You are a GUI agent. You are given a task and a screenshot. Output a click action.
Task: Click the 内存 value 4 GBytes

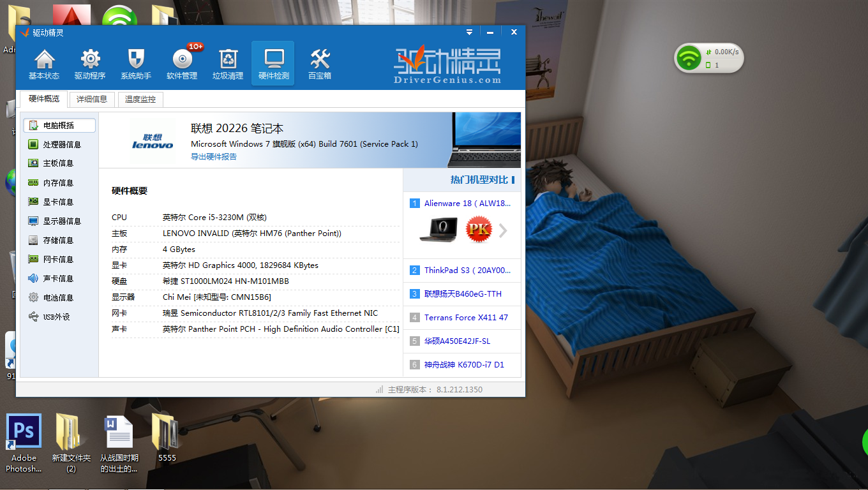[x=179, y=249]
